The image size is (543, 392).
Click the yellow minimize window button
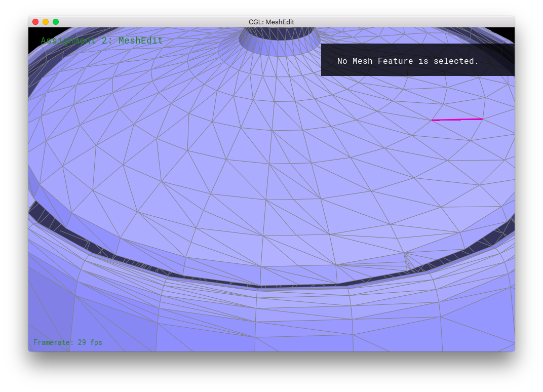tap(46, 22)
